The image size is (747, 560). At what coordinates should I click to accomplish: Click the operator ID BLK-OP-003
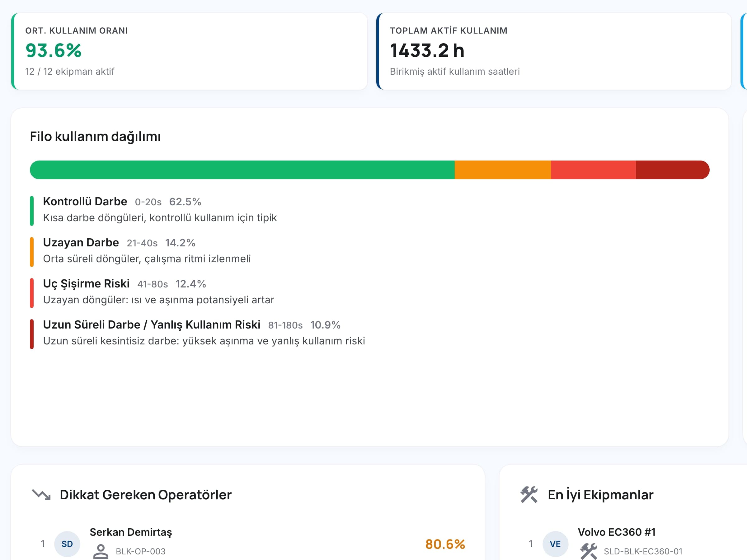[140, 552]
